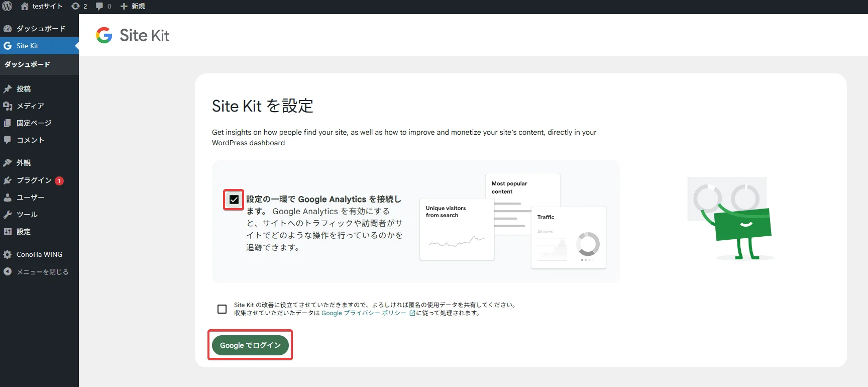
Task: Click the collapse arrow icon beside メニューを閉じる
Action: point(8,271)
